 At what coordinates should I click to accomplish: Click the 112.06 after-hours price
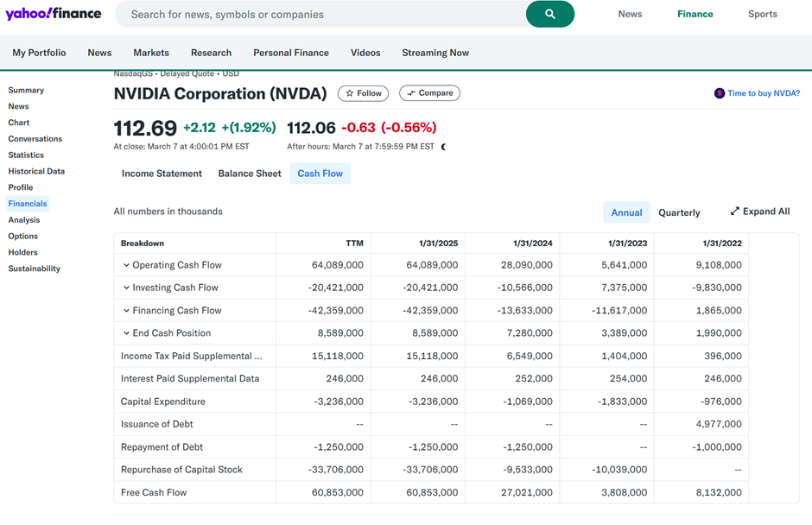tap(311, 128)
